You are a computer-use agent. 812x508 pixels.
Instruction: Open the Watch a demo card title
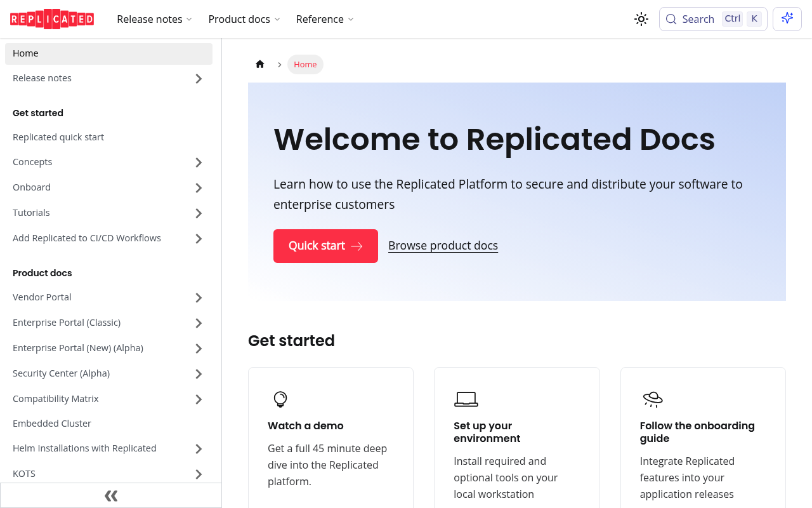(306, 425)
